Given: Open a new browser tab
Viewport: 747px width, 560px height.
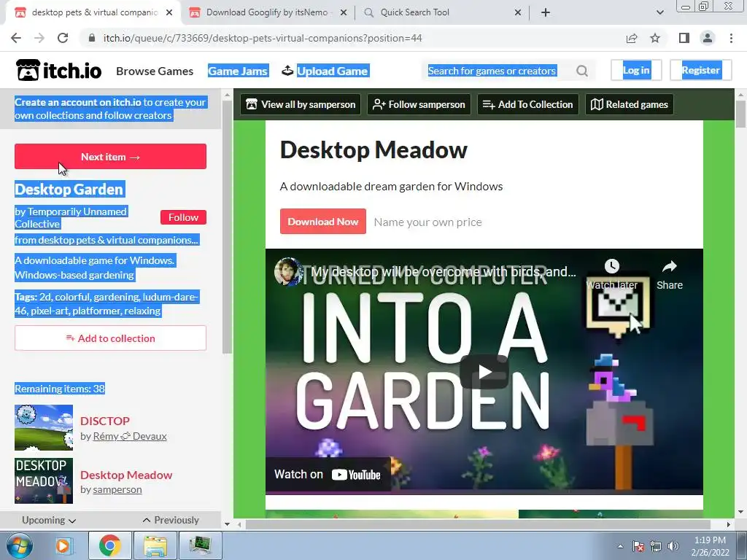Looking at the screenshot, I should 546,13.
